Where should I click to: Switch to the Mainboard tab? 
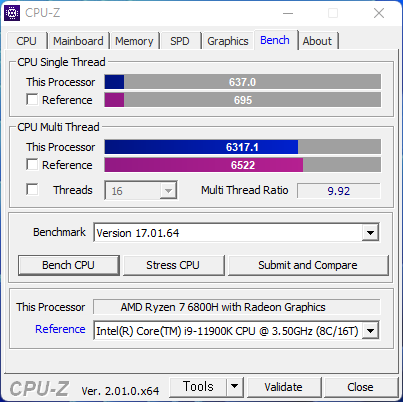click(78, 41)
